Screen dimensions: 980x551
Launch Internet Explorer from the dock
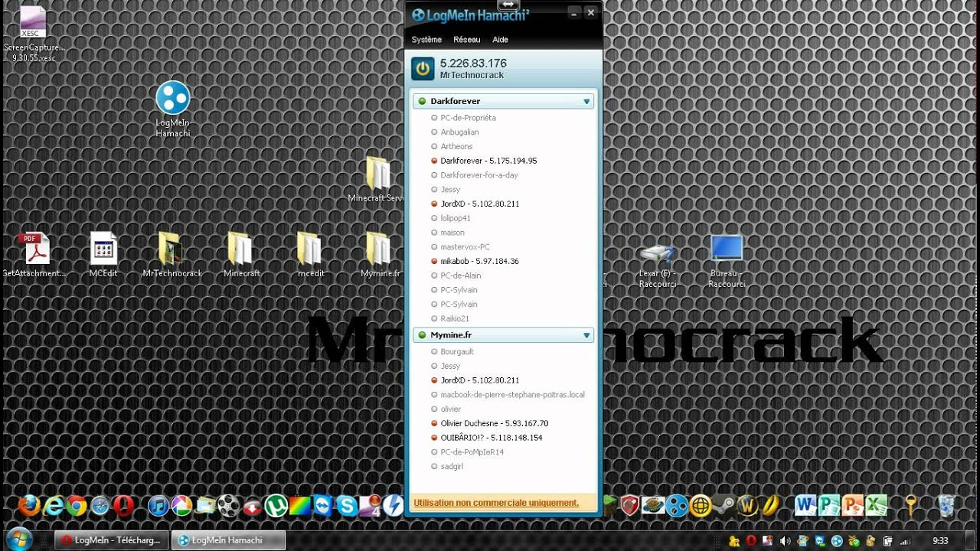54,506
